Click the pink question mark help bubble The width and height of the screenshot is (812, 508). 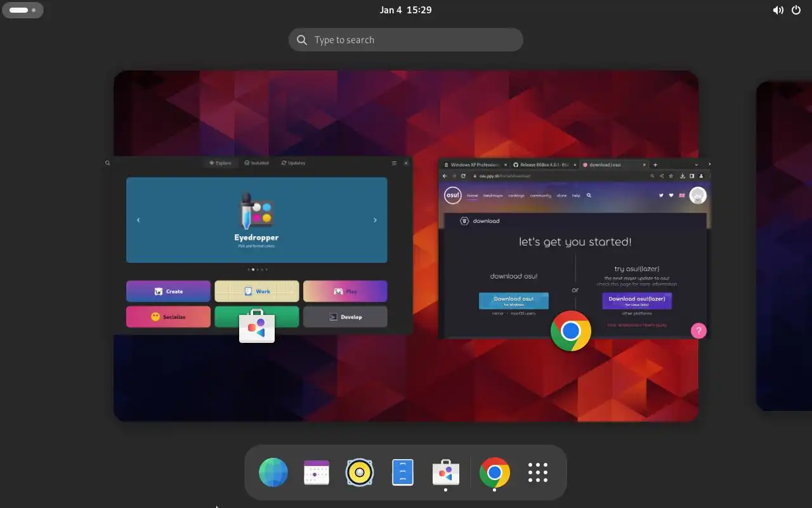(698, 331)
